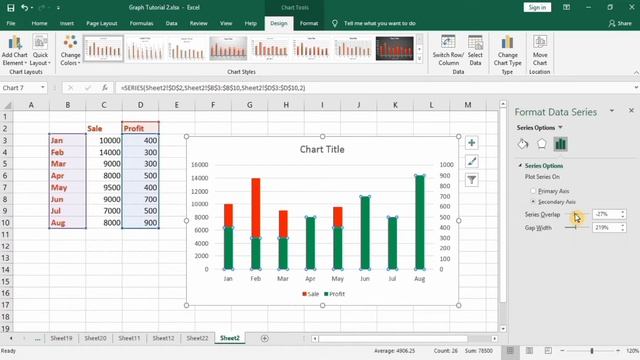Viewport: 640px width, 360px height.
Task: Click the Save icon in title bar
Action: (11, 7)
